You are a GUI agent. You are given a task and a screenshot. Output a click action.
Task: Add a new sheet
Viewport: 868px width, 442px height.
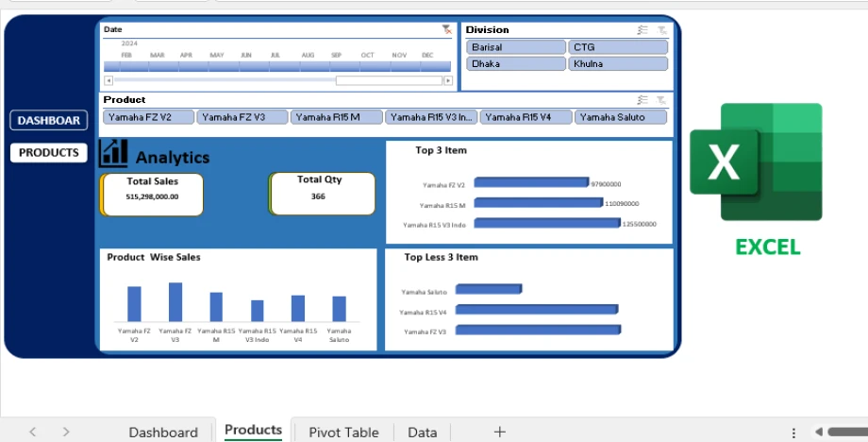[500, 432]
